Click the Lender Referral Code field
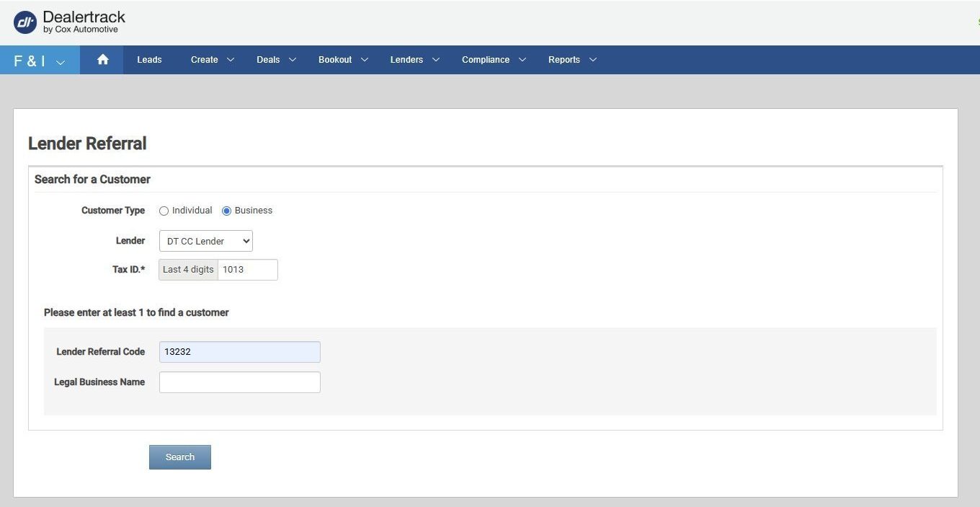This screenshot has height=507, width=980. (239, 352)
